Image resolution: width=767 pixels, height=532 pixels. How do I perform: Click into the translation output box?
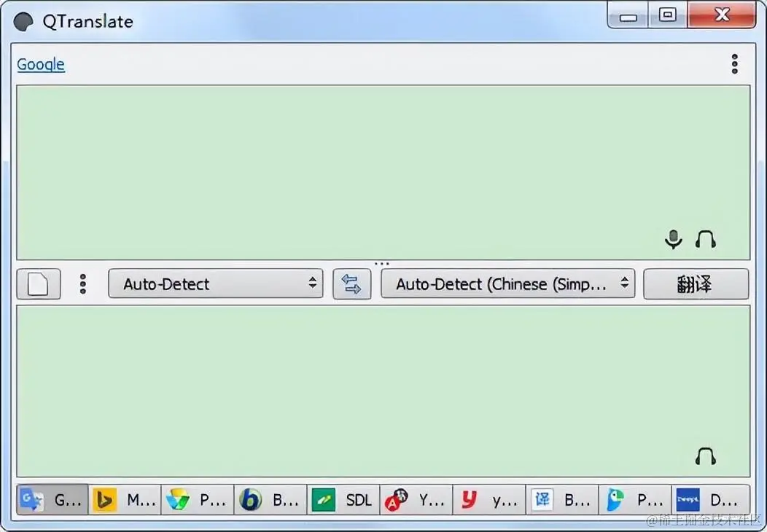(x=383, y=391)
